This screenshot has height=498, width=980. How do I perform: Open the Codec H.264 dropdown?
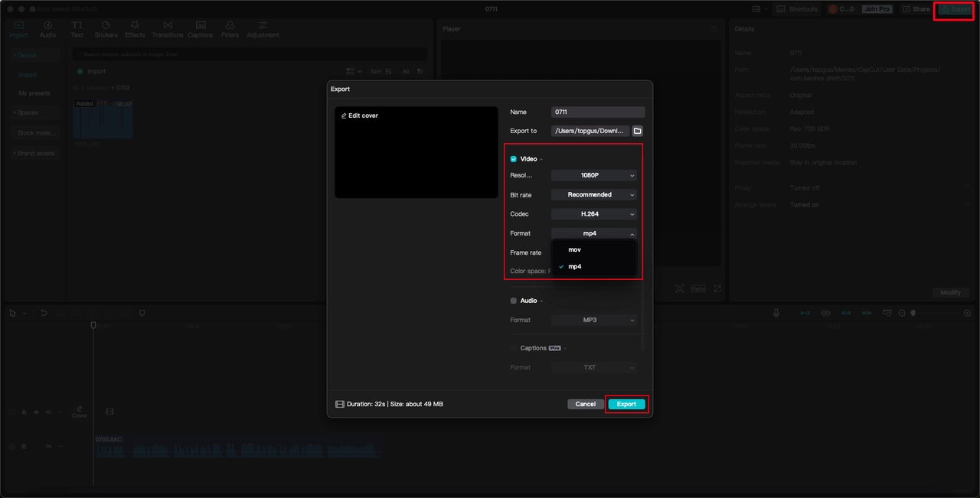pos(594,213)
